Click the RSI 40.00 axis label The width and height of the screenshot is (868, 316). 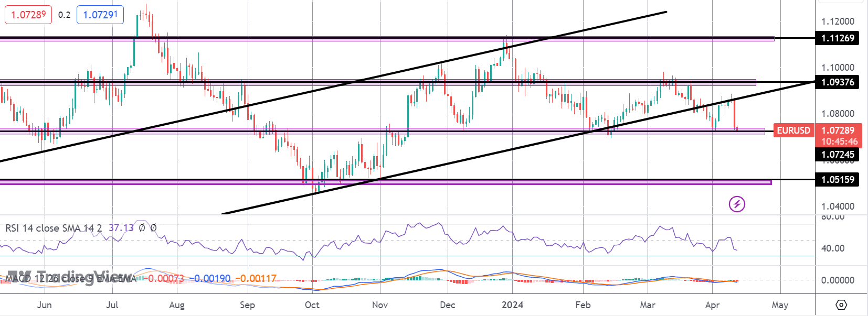click(x=832, y=248)
